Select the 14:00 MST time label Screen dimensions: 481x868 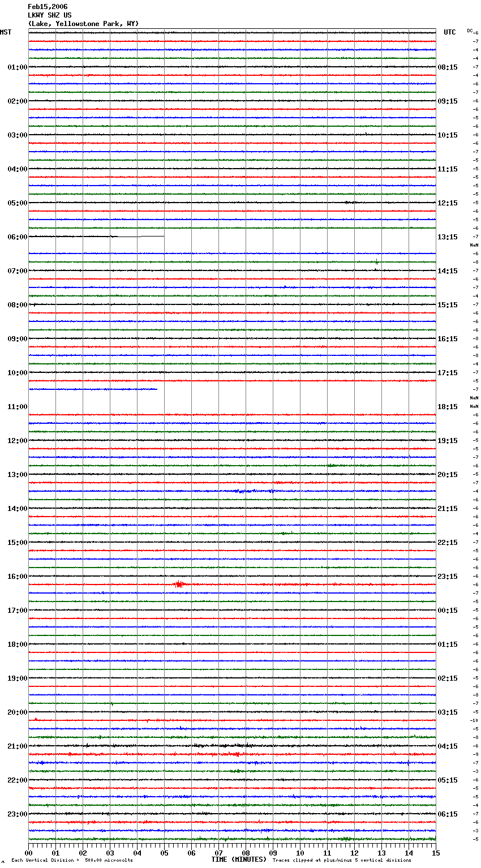click(x=18, y=509)
